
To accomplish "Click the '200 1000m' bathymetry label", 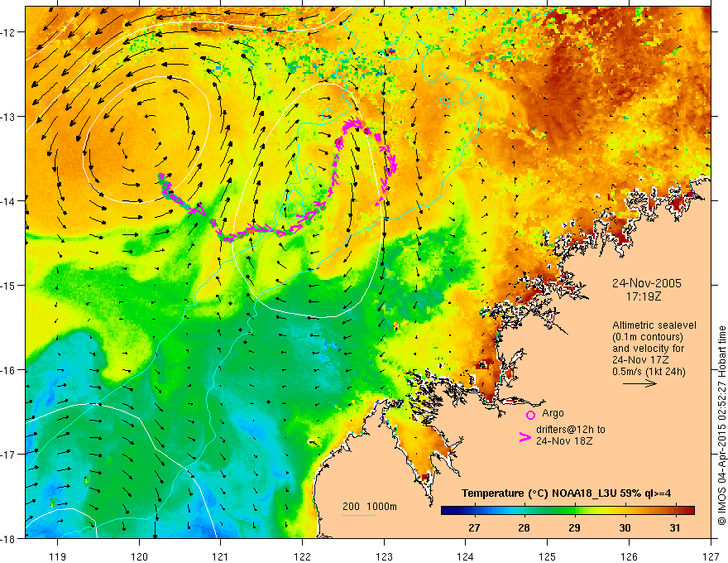I will click(x=370, y=507).
